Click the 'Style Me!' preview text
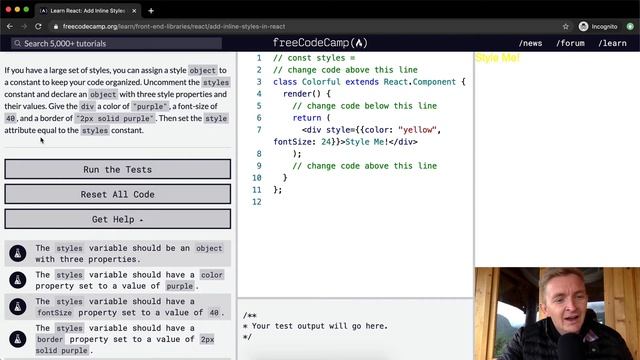Image resolution: width=640 pixels, height=360 pixels. 497,58
